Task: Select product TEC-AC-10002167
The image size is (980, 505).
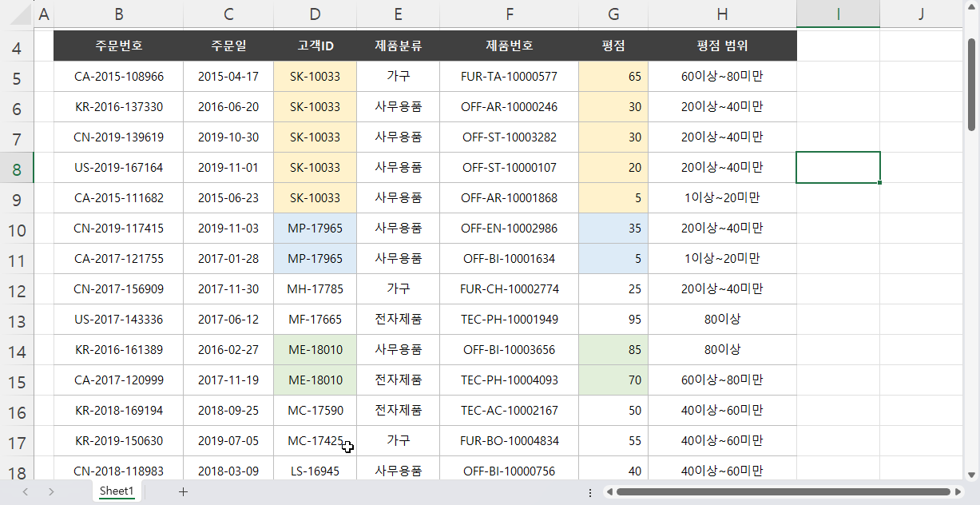Action: (x=509, y=411)
